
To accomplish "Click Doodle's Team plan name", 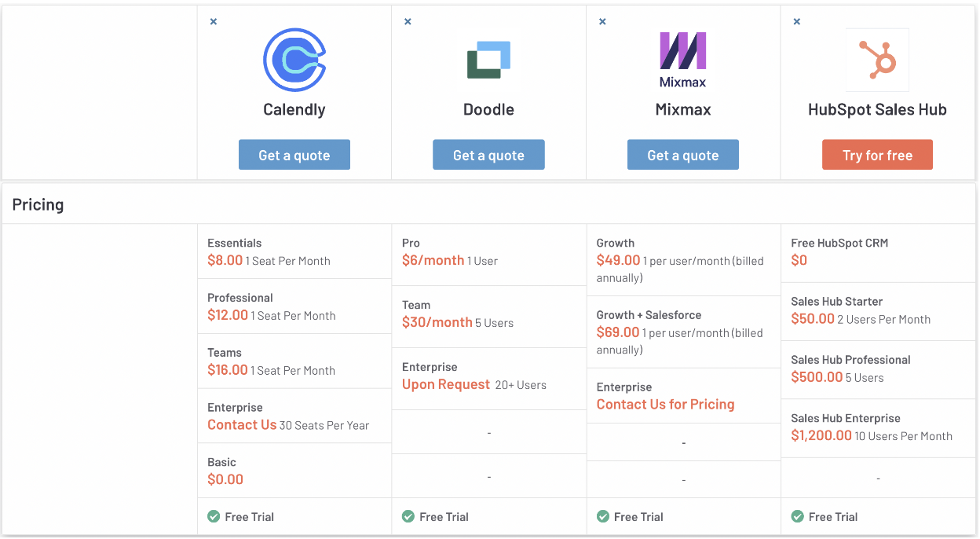I will tap(416, 305).
